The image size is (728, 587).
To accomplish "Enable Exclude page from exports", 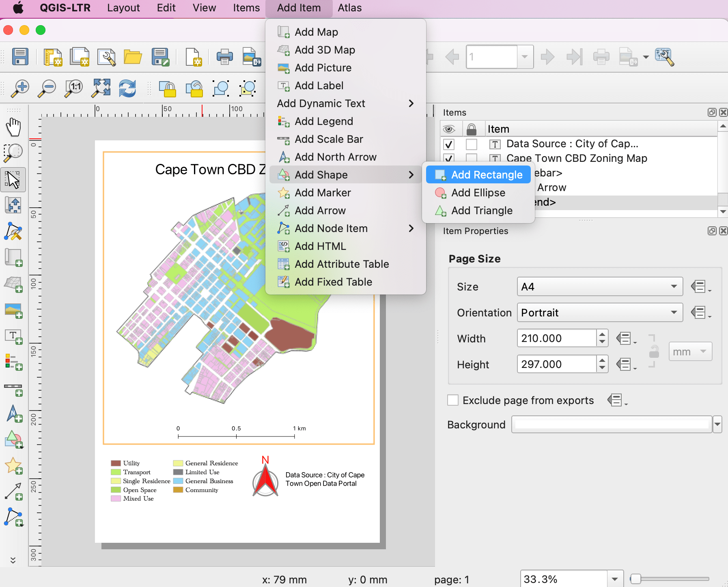I will pyautogui.click(x=452, y=400).
